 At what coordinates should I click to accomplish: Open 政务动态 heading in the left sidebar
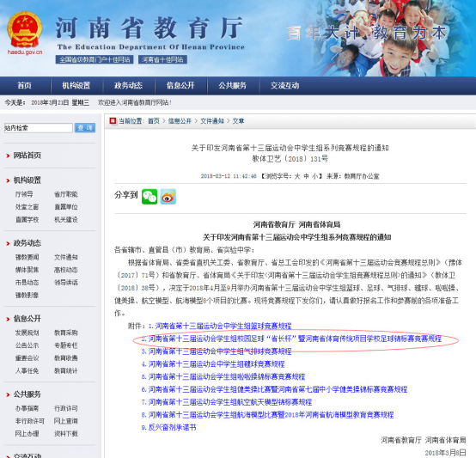pyautogui.click(x=27, y=243)
